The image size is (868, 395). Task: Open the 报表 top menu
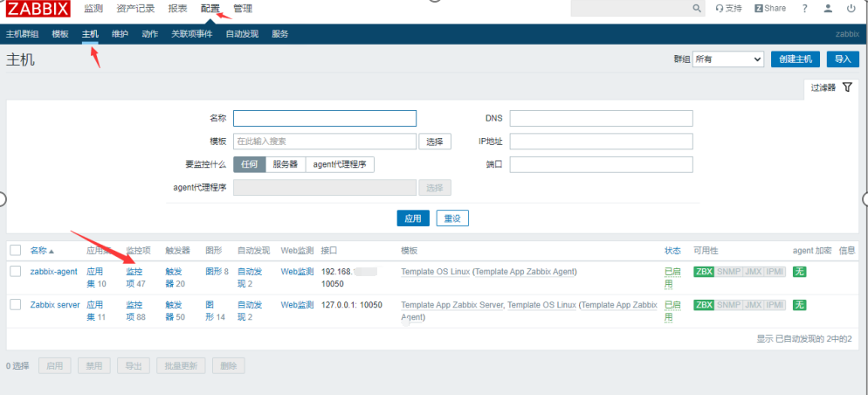(x=177, y=9)
